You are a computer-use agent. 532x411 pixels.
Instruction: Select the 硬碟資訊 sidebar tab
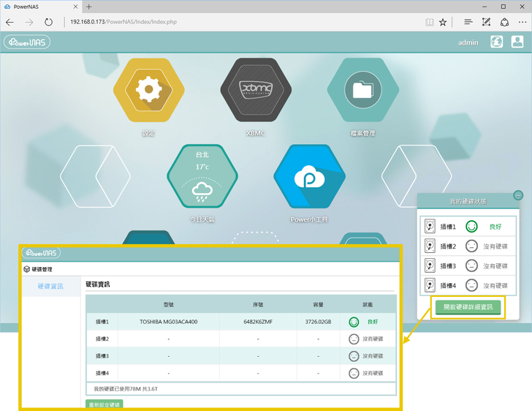tap(50, 286)
